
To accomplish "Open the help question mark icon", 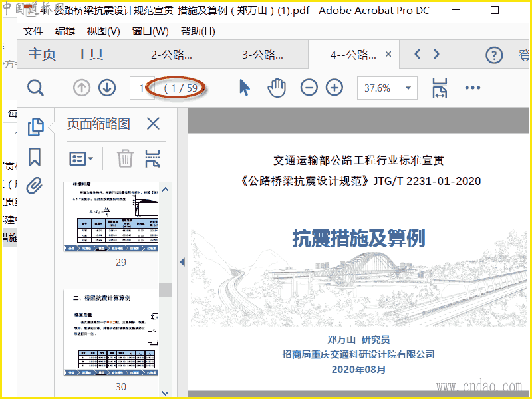I will click(x=494, y=55).
